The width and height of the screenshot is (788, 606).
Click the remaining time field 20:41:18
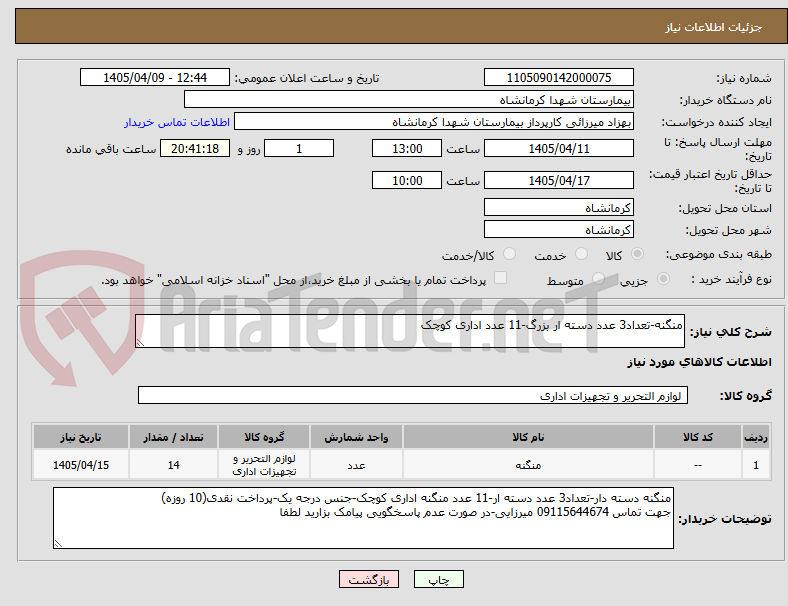[195, 148]
